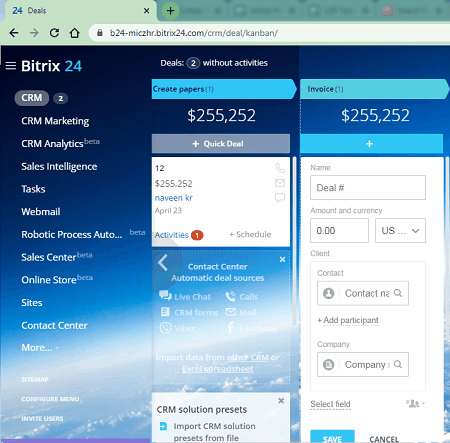The image size is (450, 443).
Task: Click the chat bubble icon on deal 12
Action: tap(280, 198)
